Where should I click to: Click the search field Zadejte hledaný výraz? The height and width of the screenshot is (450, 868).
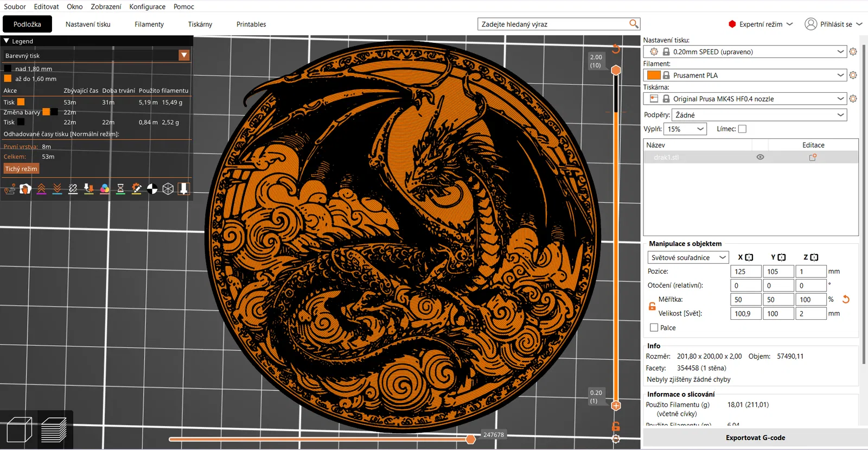[x=553, y=24]
